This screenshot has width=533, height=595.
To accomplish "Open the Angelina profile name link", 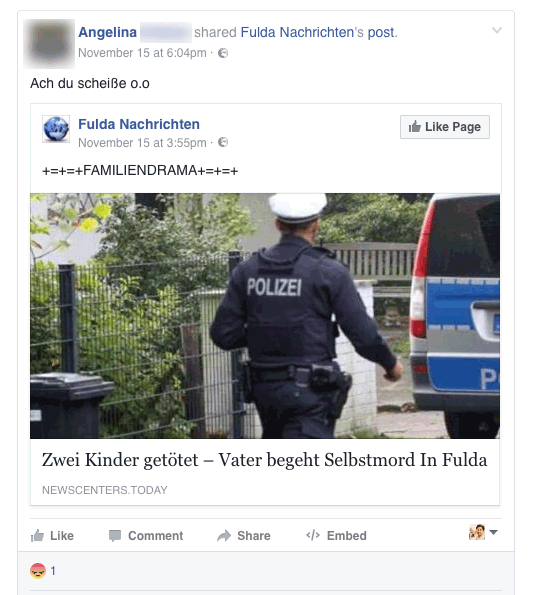I will point(107,32).
